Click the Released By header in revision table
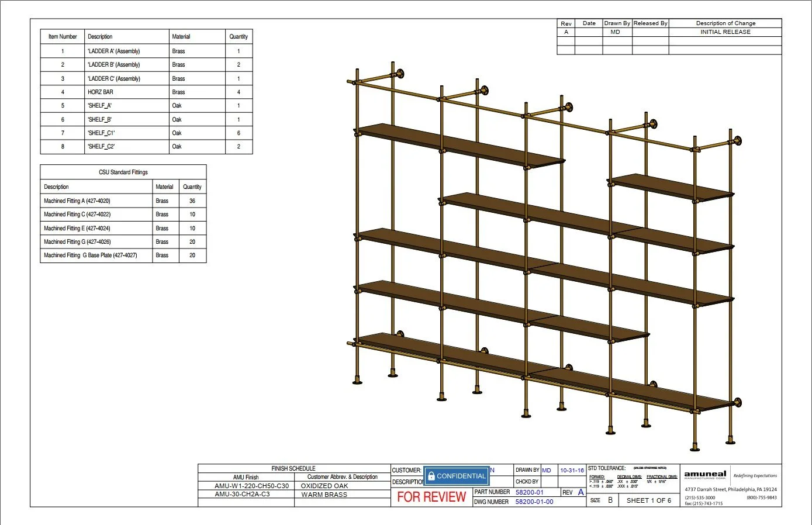The width and height of the screenshot is (812, 525). 651,23
